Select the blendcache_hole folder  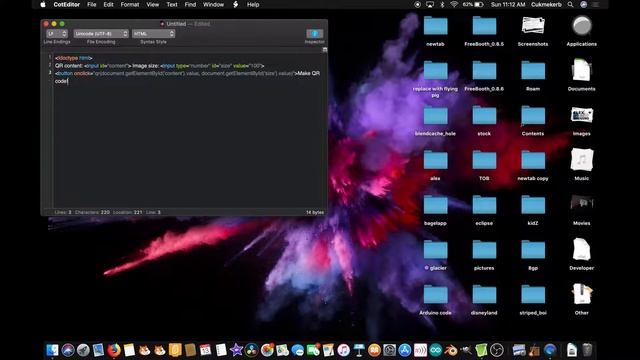click(x=436, y=116)
